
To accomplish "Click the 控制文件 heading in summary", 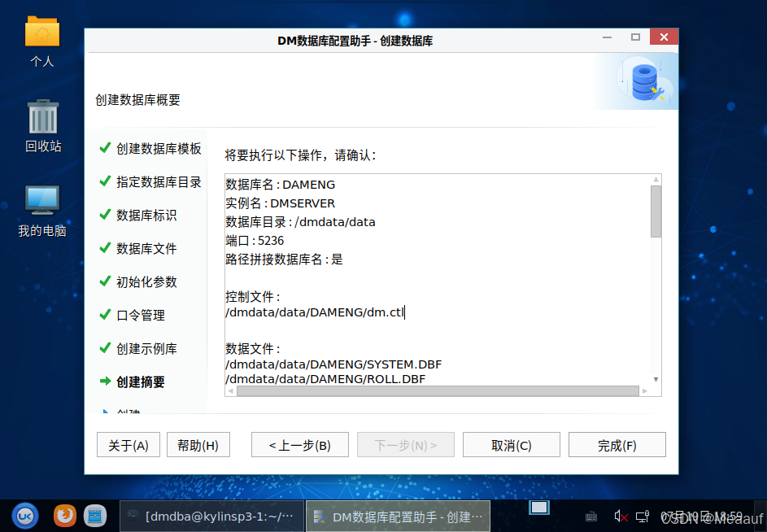I will click(x=253, y=297).
